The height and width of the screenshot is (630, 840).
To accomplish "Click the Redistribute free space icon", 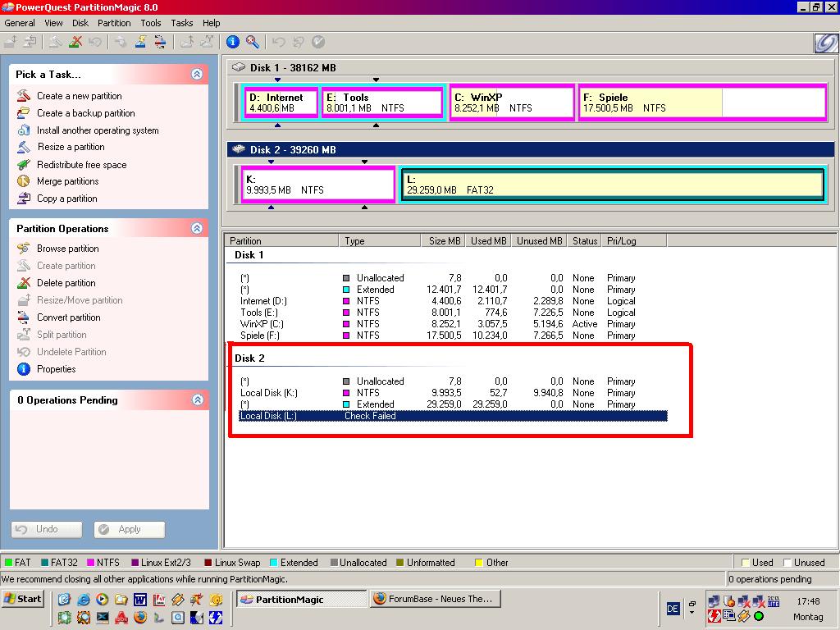I will tap(24, 164).
